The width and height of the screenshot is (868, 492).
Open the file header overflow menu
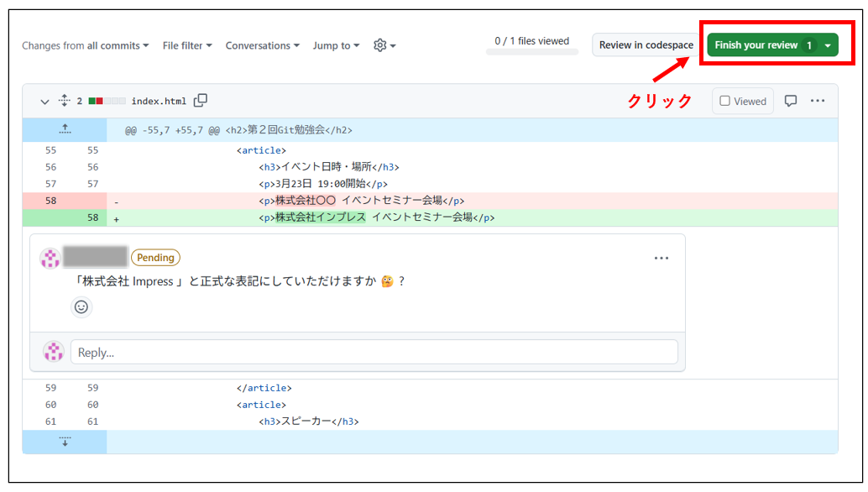coord(818,100)
